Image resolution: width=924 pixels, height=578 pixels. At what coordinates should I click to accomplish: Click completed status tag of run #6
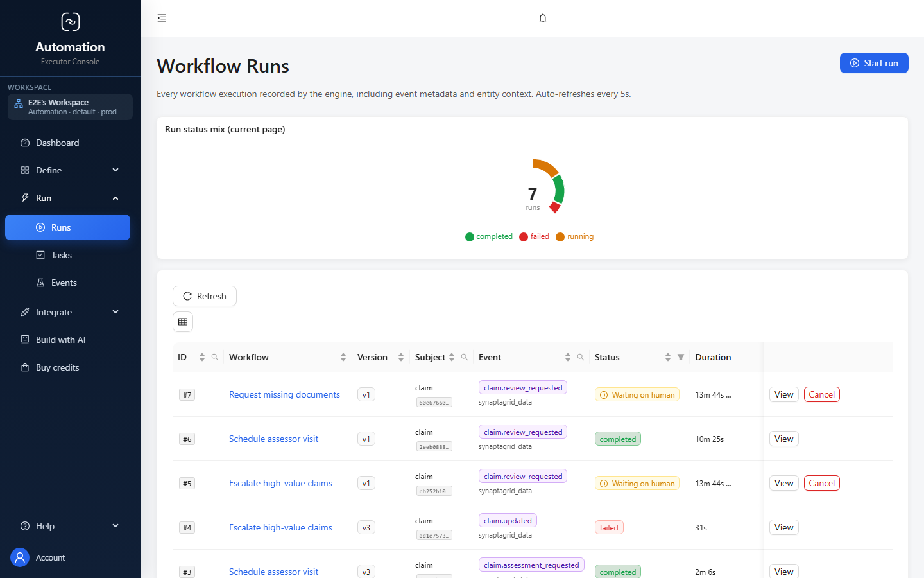pyautogui.click(x=618, y=439)
